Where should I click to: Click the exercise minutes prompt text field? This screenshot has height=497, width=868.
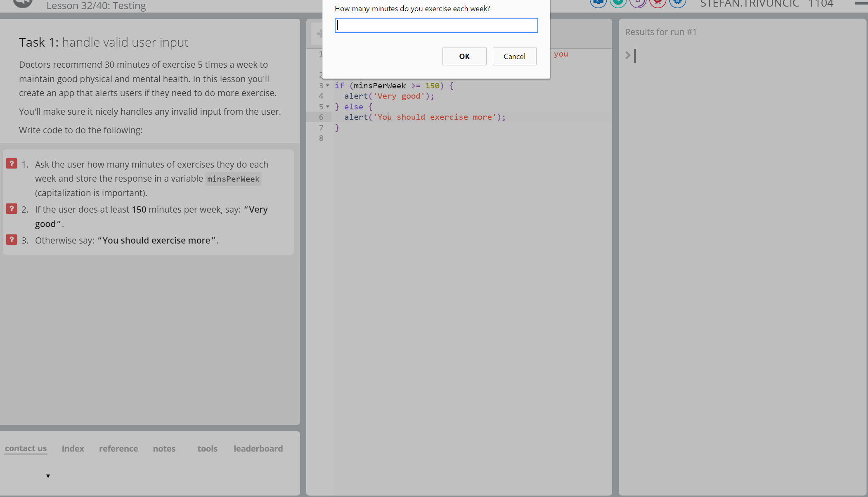[x=436, y=26]
